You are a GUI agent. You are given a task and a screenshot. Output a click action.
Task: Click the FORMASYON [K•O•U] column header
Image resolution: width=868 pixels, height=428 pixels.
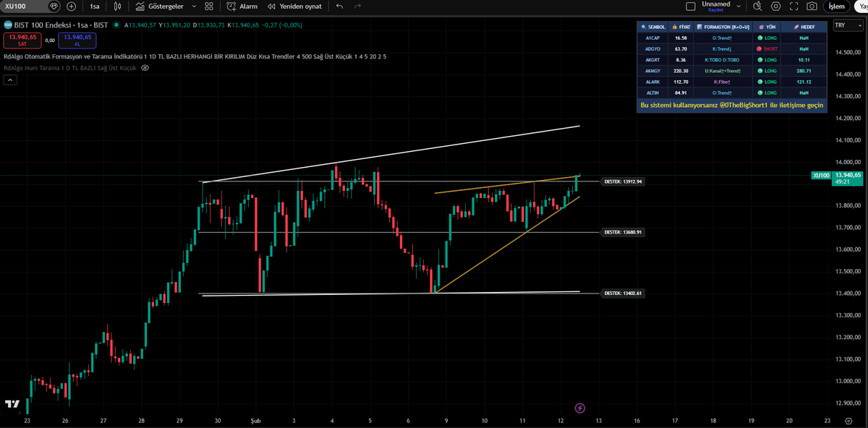[x=723, y=26]
